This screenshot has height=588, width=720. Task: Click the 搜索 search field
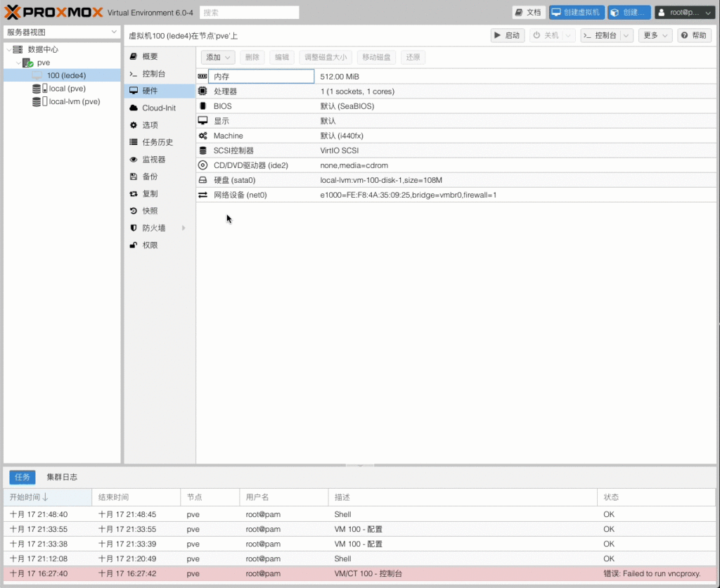pos(249,13)
